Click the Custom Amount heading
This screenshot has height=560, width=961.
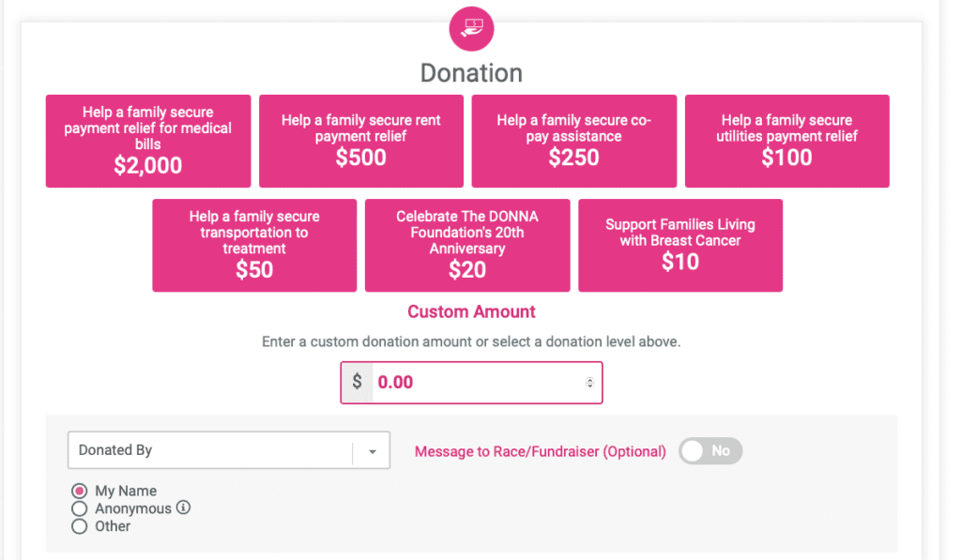[x=471, y=311]
